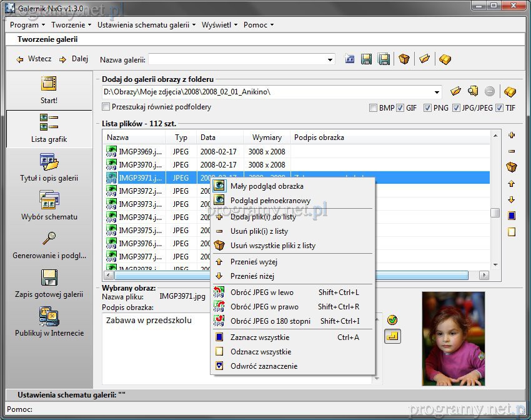Click the child photo preview thumbnail
The height and width of the screenshot is (420, 531).
pos(453,338)
